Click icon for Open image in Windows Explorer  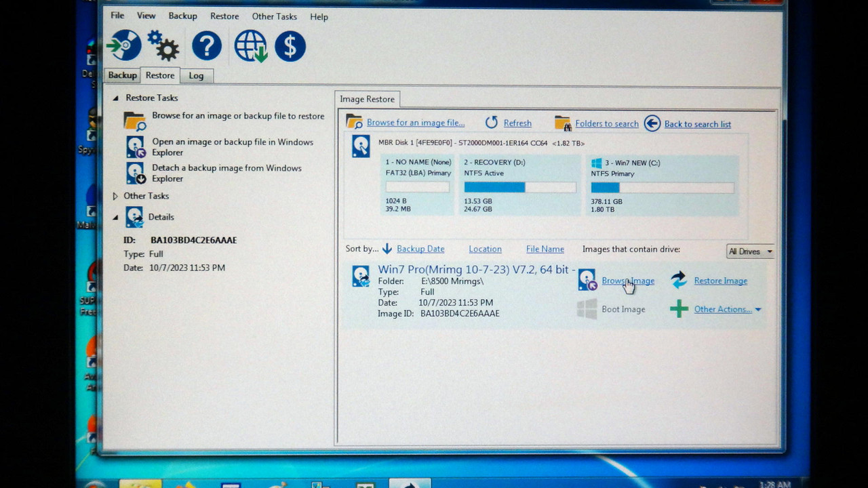tap(136, 147)
